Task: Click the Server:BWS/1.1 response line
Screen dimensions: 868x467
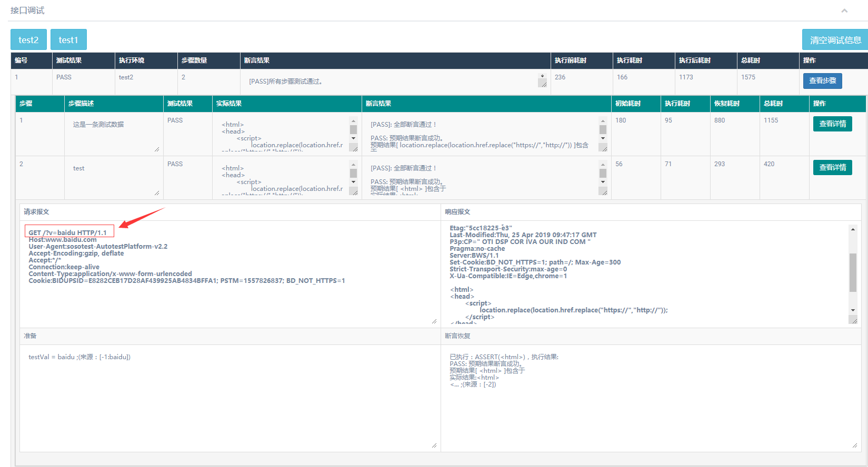Action: 474,256
